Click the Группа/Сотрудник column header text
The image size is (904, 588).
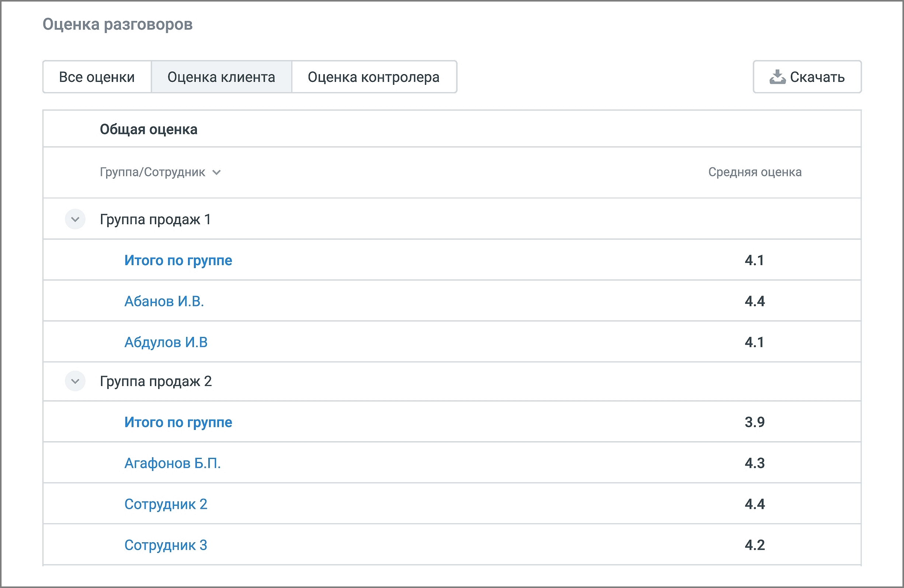152,172
